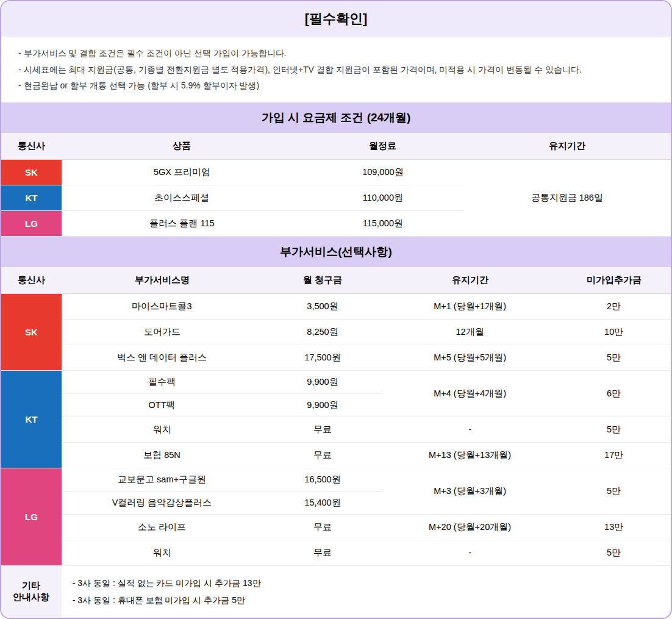Click the large pink LG block in add-ons

(31, 517)
